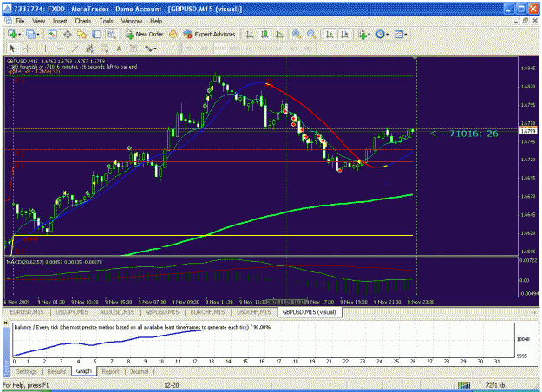
Task: Switch to the USDJPY,M15 chart tab
Action: (72, 312)
